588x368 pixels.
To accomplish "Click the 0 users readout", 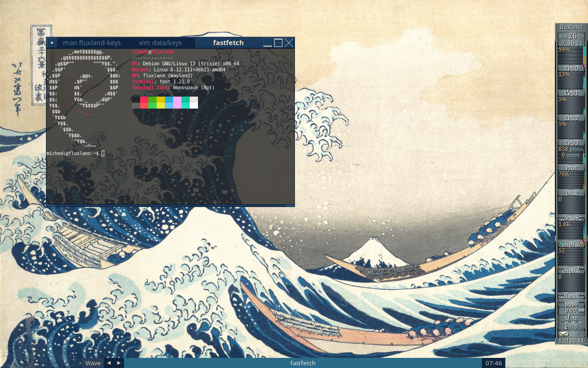I will 570,155.
